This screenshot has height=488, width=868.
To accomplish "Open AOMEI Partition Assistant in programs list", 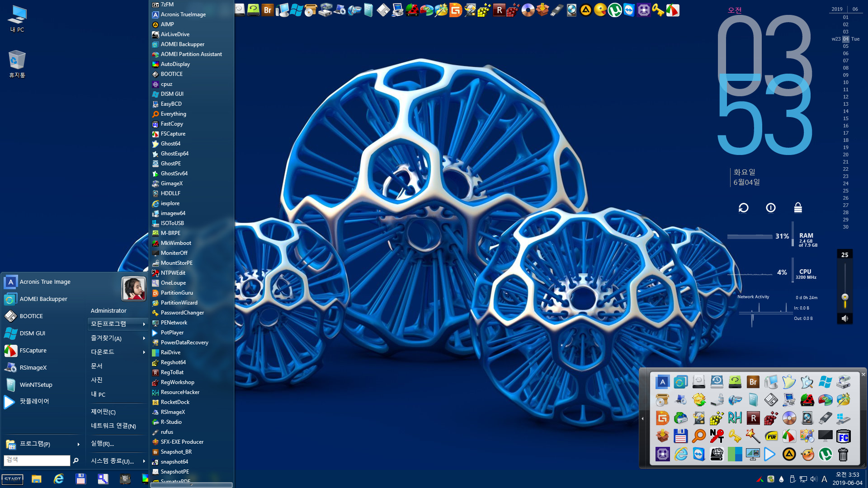I will pyautogui.click(x=191, y=54).
